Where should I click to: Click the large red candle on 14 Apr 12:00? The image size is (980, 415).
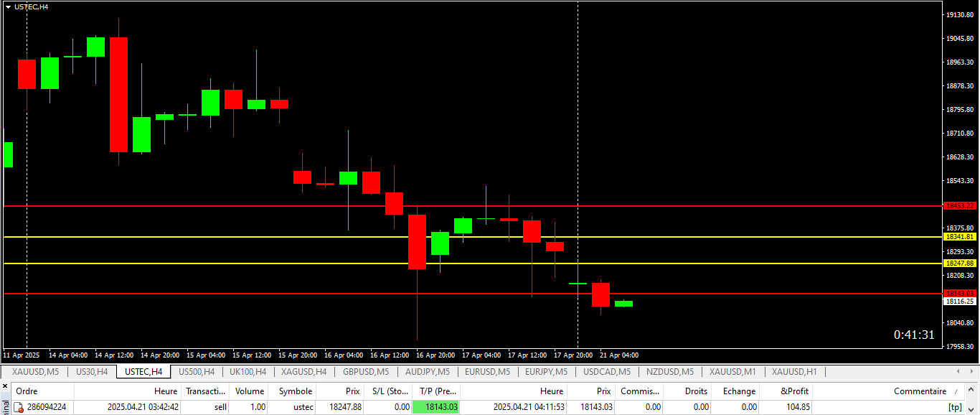pos(118,94)
